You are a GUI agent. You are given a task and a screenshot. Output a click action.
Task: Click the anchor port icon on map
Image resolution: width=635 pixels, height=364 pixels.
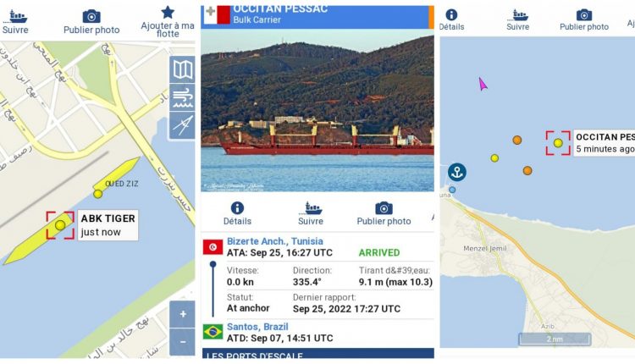(x=457, y=172)
